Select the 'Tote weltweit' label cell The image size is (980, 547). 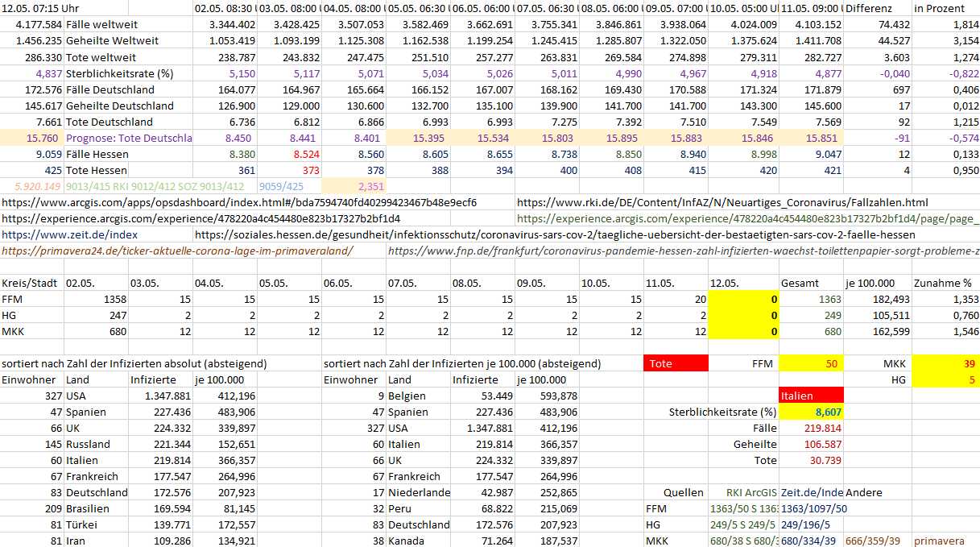click(x=101, y=57)
